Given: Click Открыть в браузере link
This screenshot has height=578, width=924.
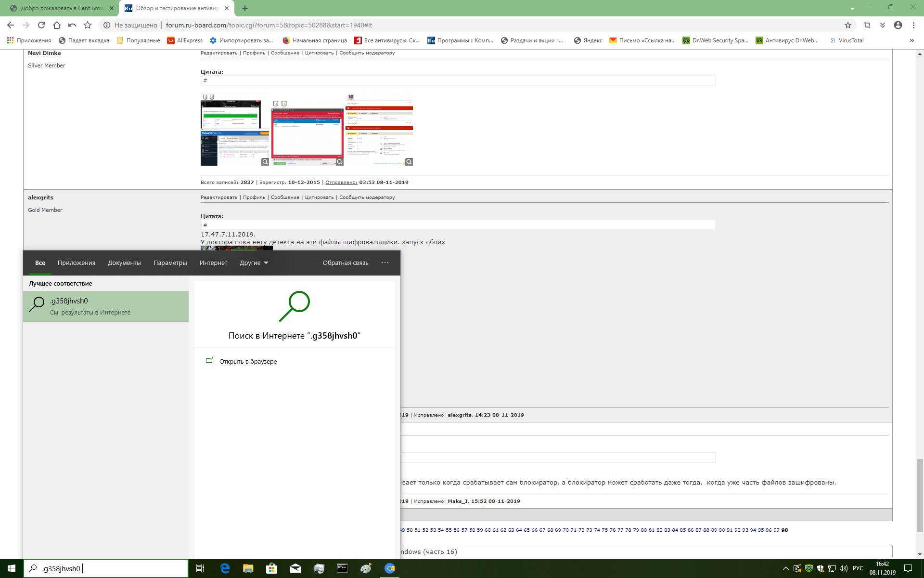Looking at the screenshot, I should (x=247, y=361).
